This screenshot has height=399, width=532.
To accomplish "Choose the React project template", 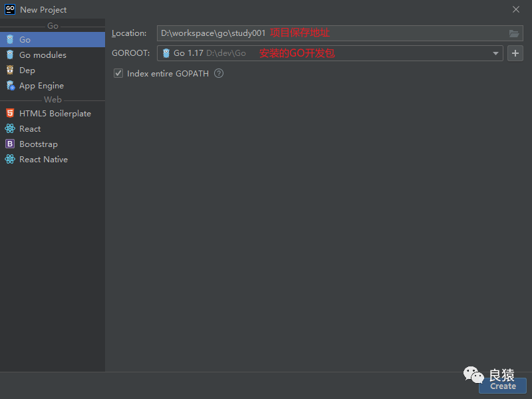I will (x=53, y=128).
